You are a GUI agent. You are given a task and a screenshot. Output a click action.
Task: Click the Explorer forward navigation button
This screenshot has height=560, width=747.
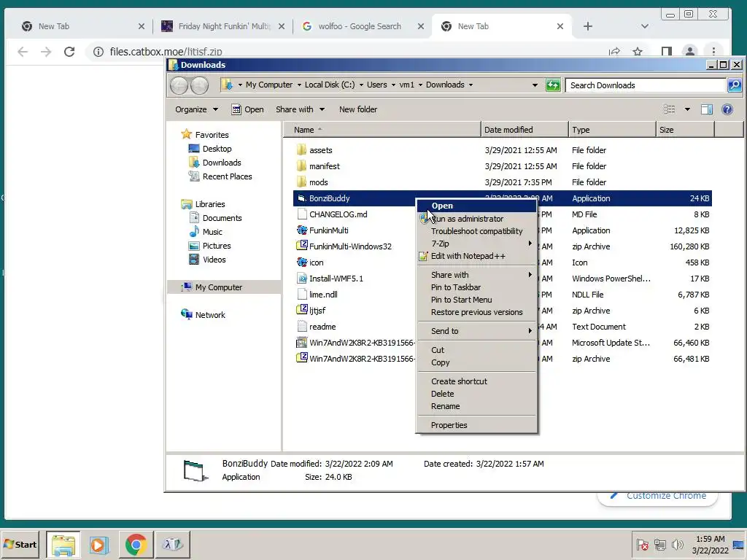(200, 85)
